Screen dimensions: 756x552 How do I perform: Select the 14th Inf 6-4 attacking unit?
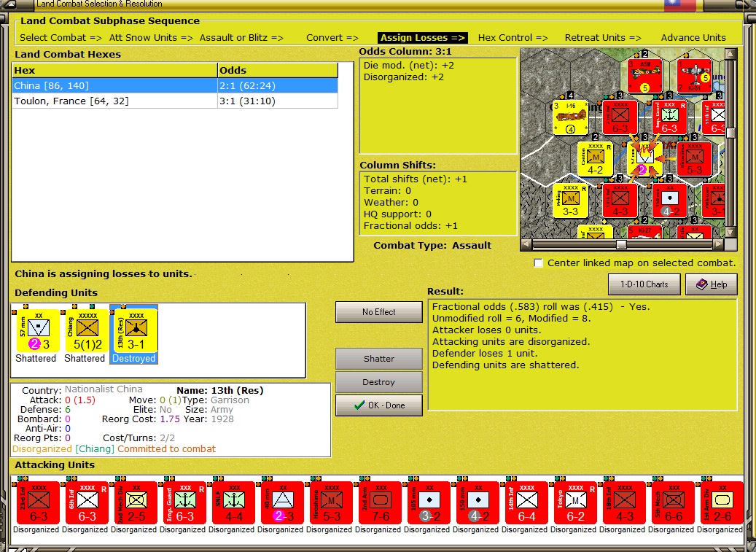[527, 502]
